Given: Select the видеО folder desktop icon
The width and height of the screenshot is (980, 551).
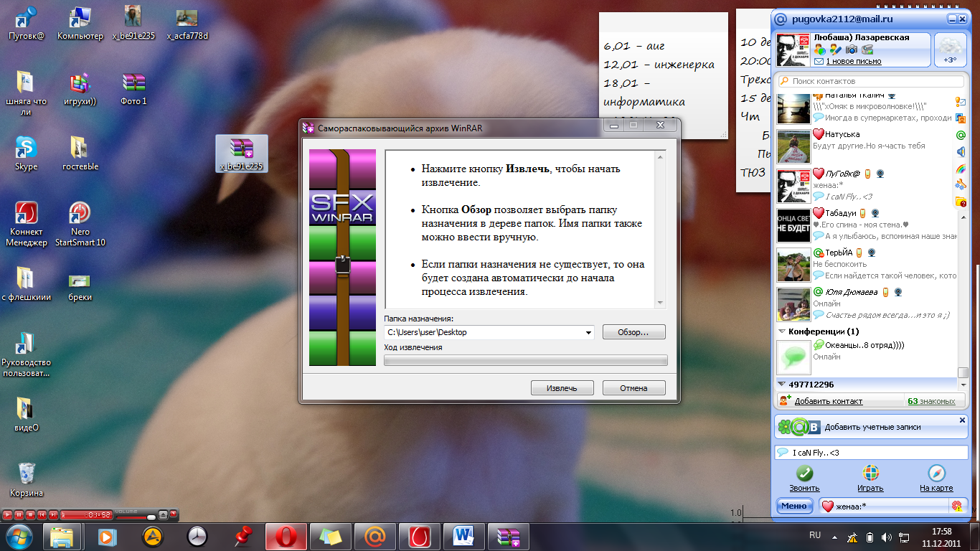Looking at the screenshot, I should (x=27, y=415).
